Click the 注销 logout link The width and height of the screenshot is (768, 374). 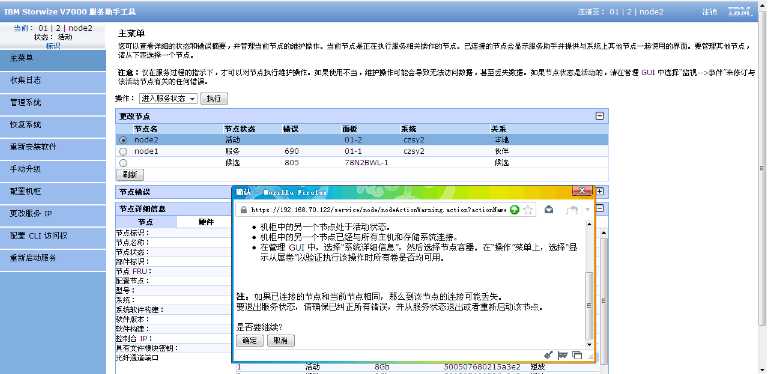pyautogui.click(x=710, y=12)
